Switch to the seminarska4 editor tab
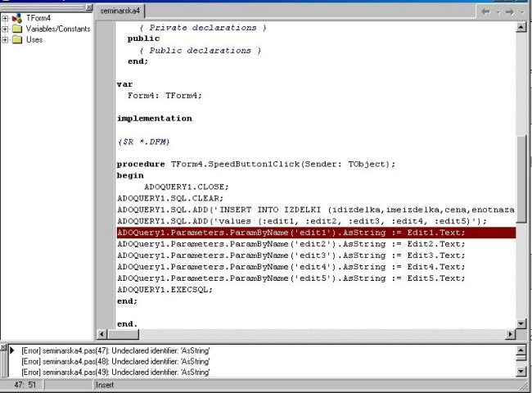532x393 pixels. [120, 11]
